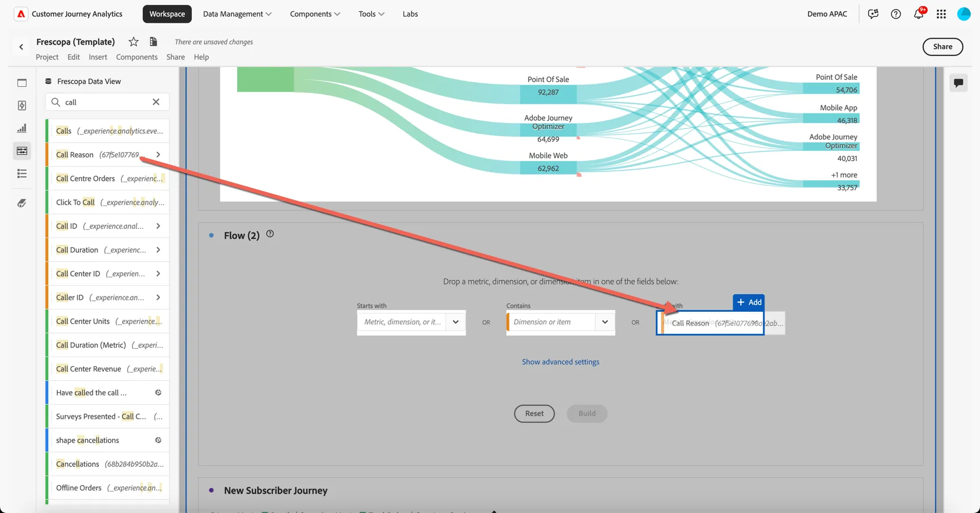Screen dimensions: 980x513
Task: Open the quick insights lightning icon
Action: point(22,105)
